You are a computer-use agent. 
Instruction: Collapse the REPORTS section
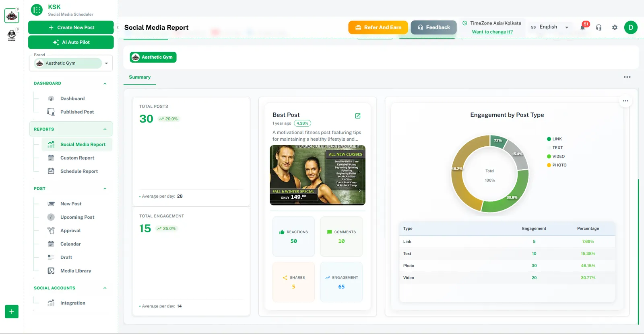tap(105, 129)
